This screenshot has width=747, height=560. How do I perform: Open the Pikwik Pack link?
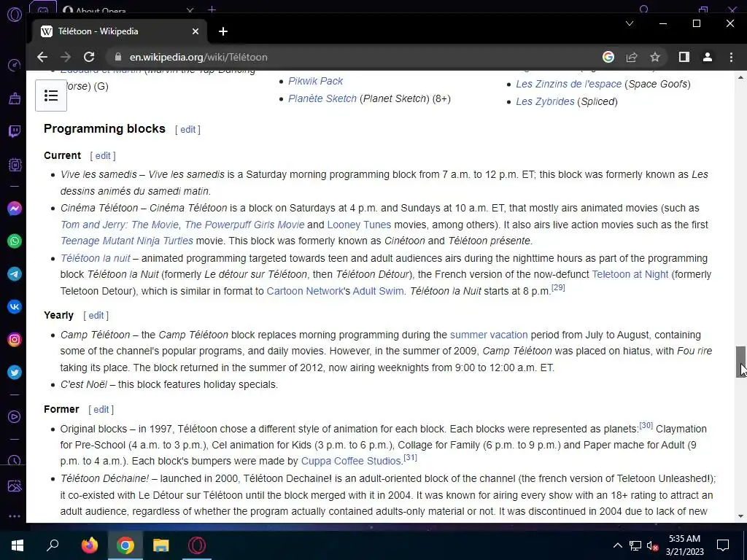click(x=315, y=81)
